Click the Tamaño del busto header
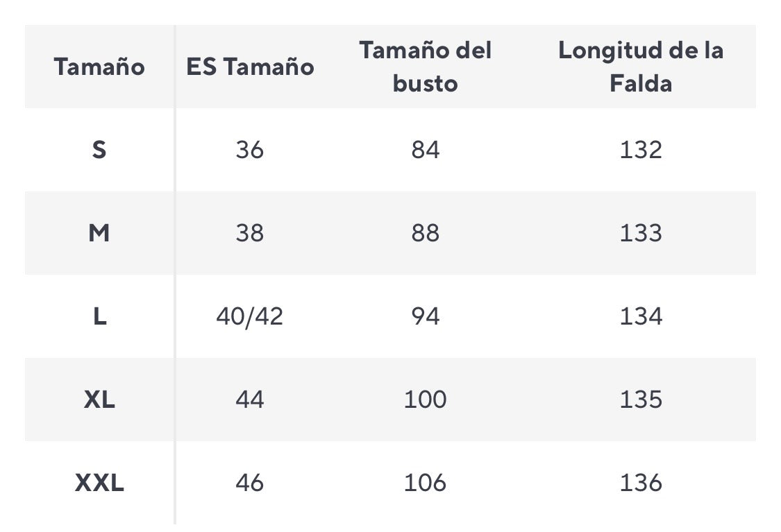The height and width of the screenshot is (532, 781). [425, 67]
